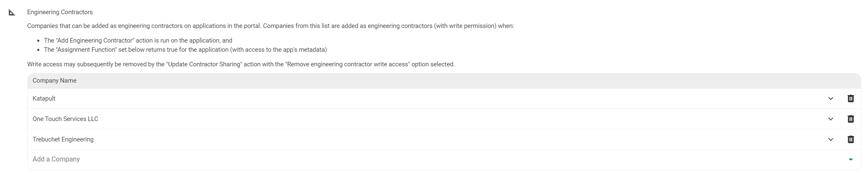This screenshot has width=868, height=174.
Task: Delete One Touch Services LLC entry
Action: tap(850, 119)
